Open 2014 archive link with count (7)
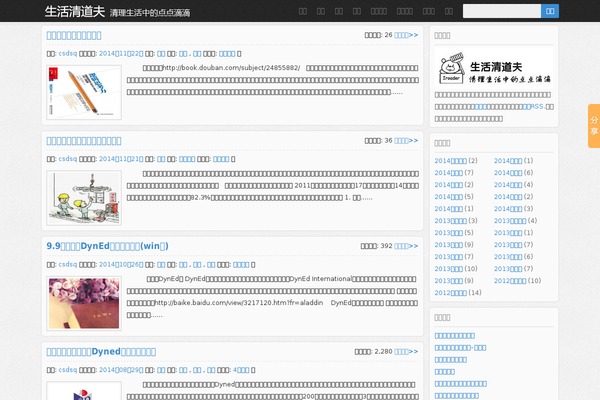Viewport: 600px width, 400px height. click(x=448, y=173)
